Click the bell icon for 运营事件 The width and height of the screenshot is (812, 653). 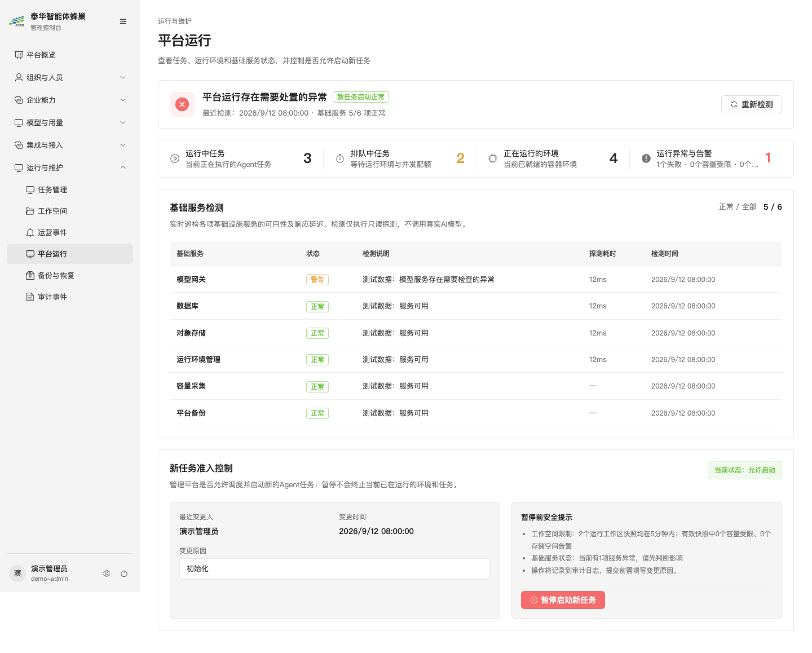pos(30,232)
